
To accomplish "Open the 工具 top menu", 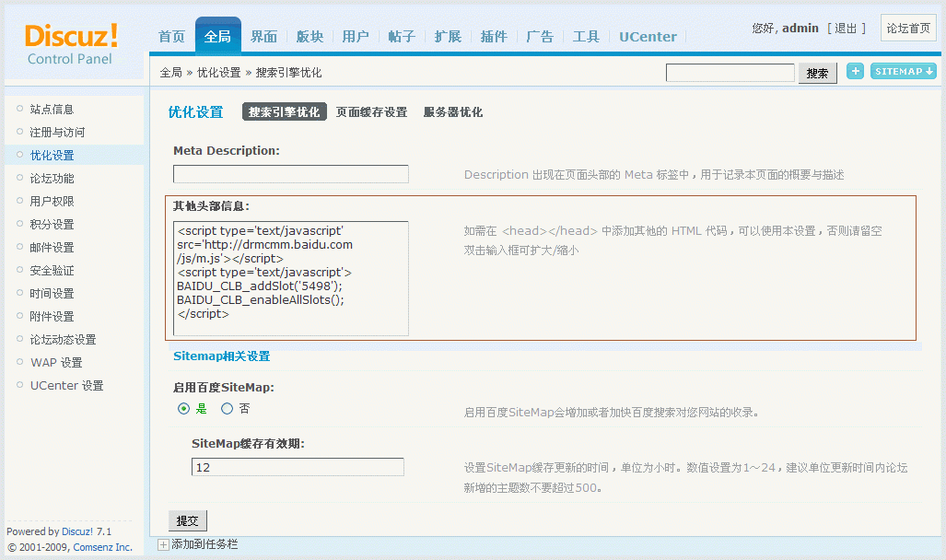I will [x=586, y=37].
